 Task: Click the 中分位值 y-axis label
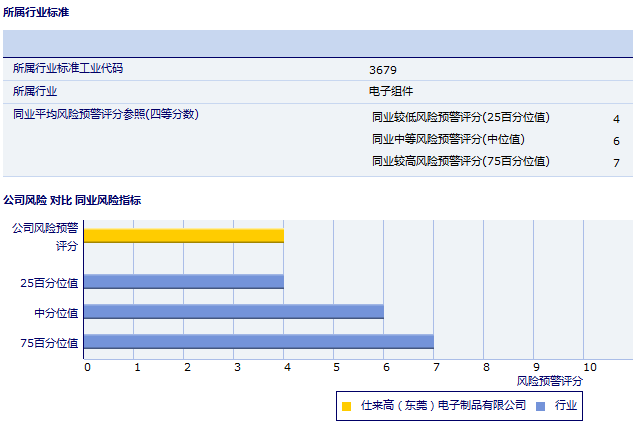tap(56, 313)
